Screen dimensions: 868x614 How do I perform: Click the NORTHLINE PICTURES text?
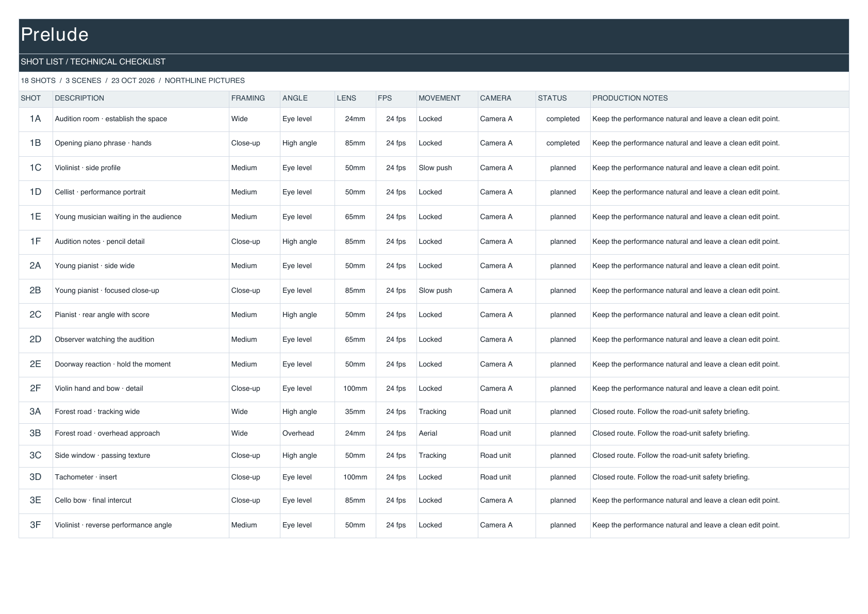pyautogui.click(x=205, y=80)
